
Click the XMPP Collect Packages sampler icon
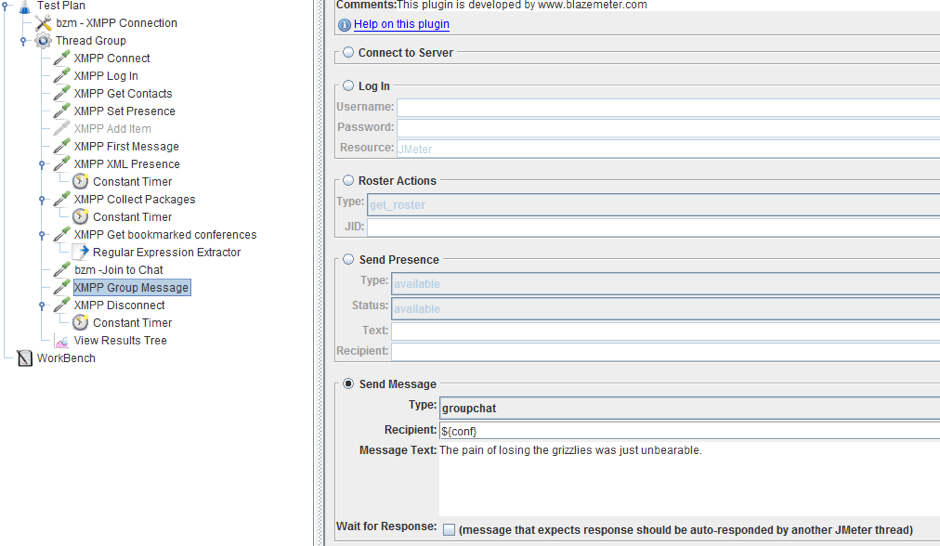[x=62, y=199]
